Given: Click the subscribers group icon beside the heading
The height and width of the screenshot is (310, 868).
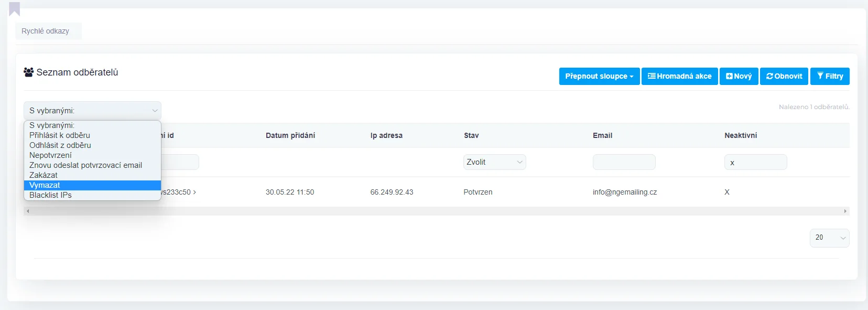Looking at the screenshot, I should point(29,72).
